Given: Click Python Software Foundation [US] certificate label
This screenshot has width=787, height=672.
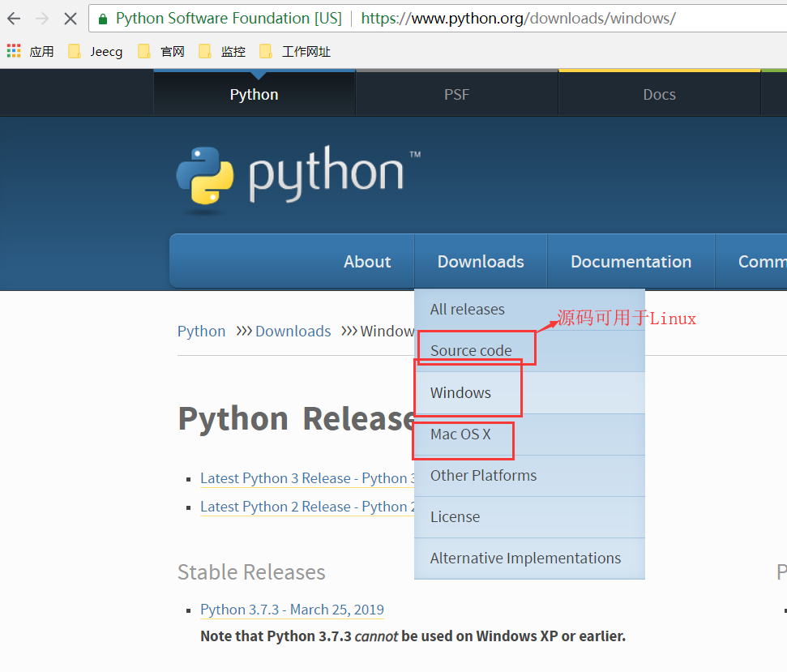Looking at the screenshot, I should pyautogui.click(x=229, y=19).
